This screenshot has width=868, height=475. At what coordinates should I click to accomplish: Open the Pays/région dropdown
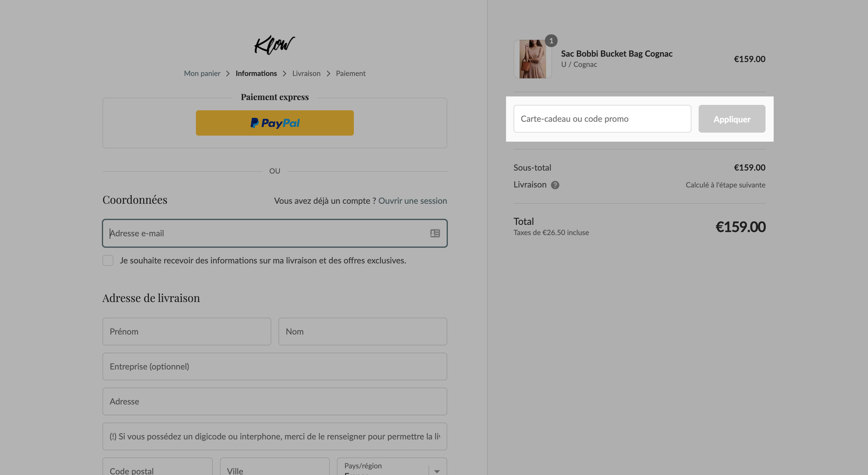(x=392, y=466)
